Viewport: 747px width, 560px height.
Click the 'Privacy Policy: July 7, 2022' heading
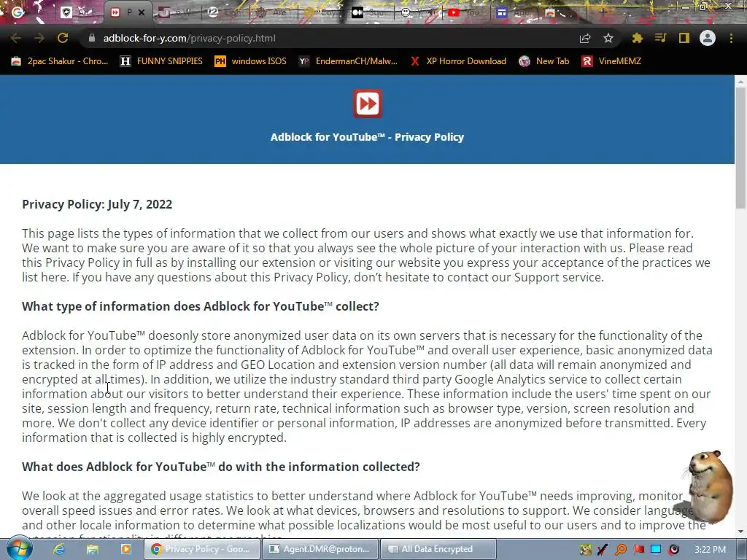tap(97, 204)
